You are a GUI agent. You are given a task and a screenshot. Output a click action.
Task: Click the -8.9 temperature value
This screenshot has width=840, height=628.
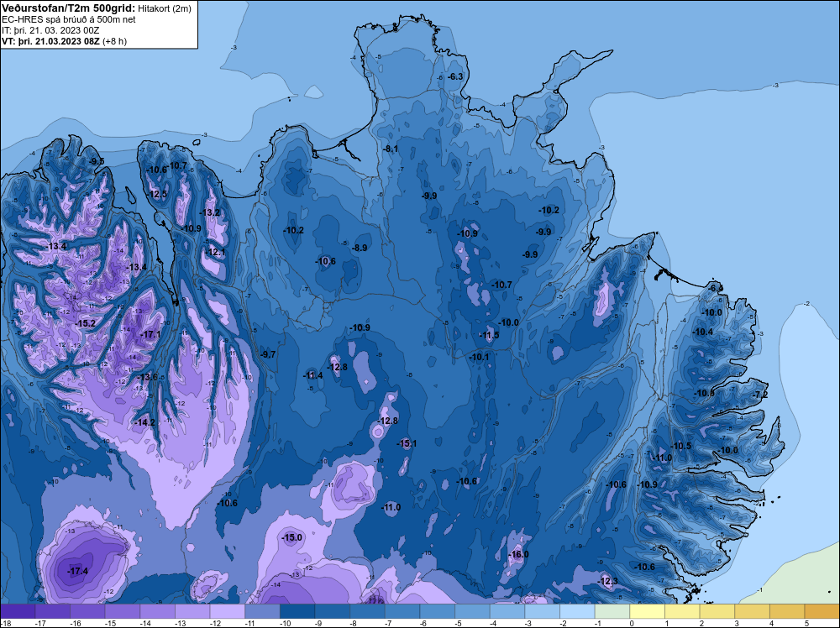click(x=360, y=248)
